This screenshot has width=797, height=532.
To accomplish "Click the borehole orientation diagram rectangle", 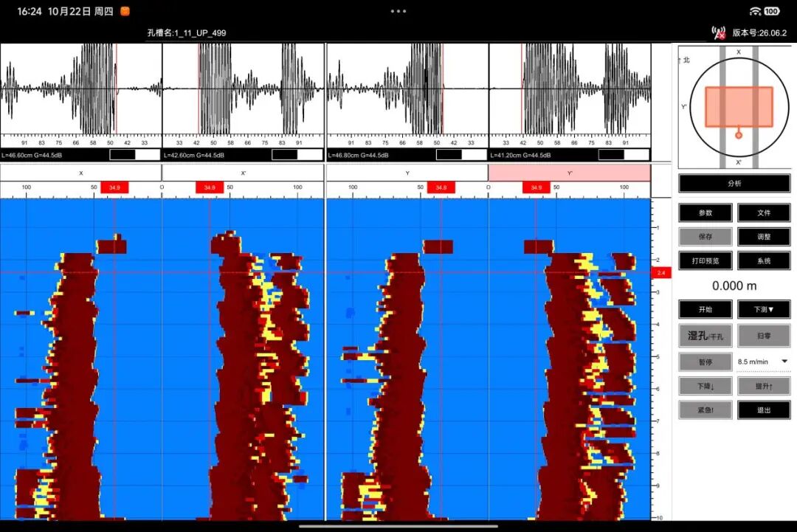I will [x=739, y=107].
